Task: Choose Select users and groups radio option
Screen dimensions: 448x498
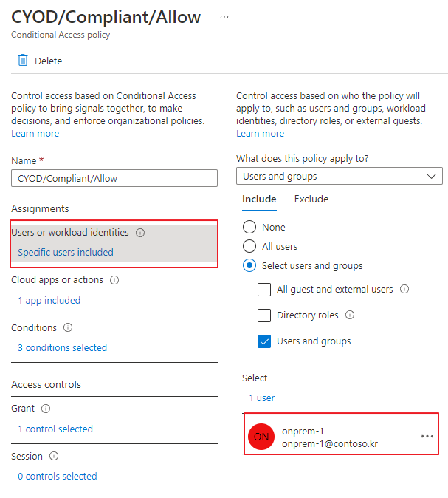Action: 249,265
